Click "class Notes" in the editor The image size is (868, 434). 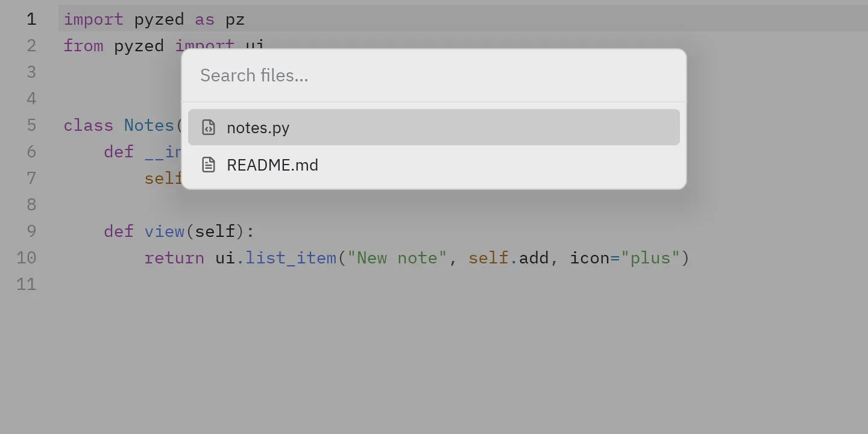119,125
